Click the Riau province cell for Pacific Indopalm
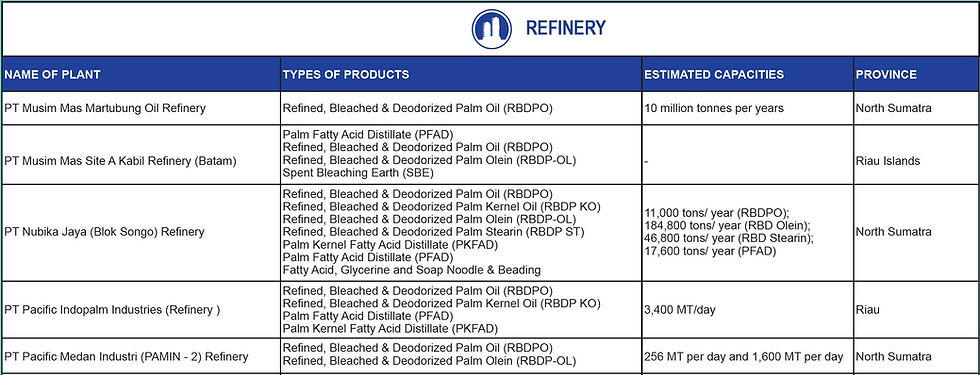The image size is (980, 375). point(916,310)
